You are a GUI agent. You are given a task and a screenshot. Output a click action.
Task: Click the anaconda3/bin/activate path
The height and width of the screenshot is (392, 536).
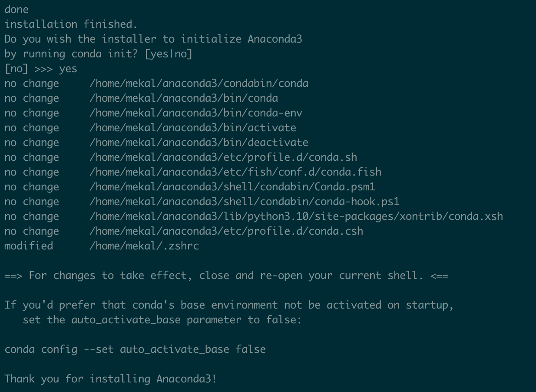pos(192,128)
